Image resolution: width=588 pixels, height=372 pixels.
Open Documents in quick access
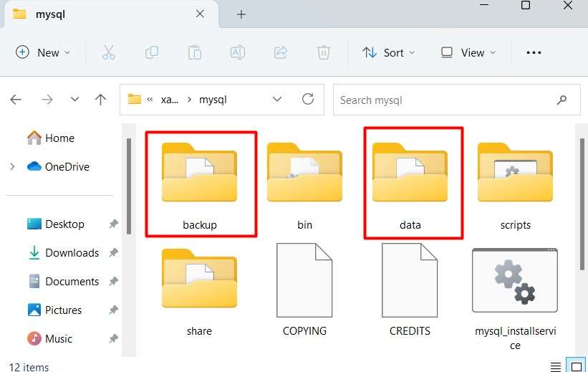(64, 282)
